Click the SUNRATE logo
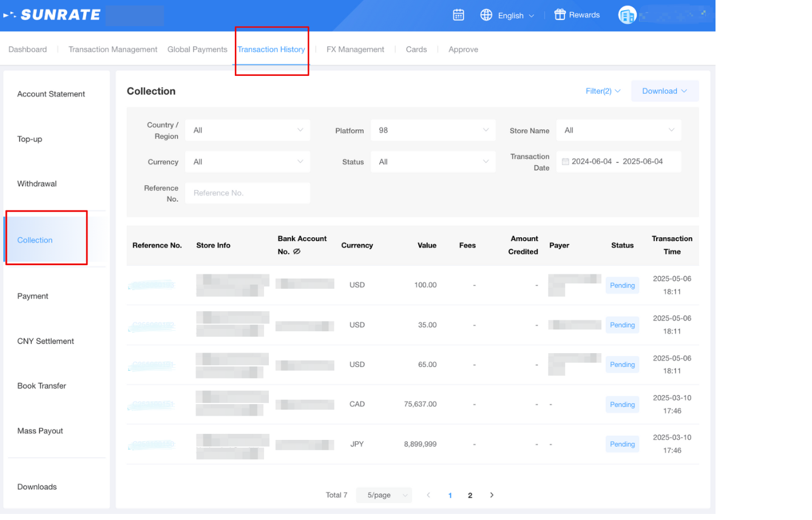The width and height of the screenshot is (812, 520). click(52, 15)
